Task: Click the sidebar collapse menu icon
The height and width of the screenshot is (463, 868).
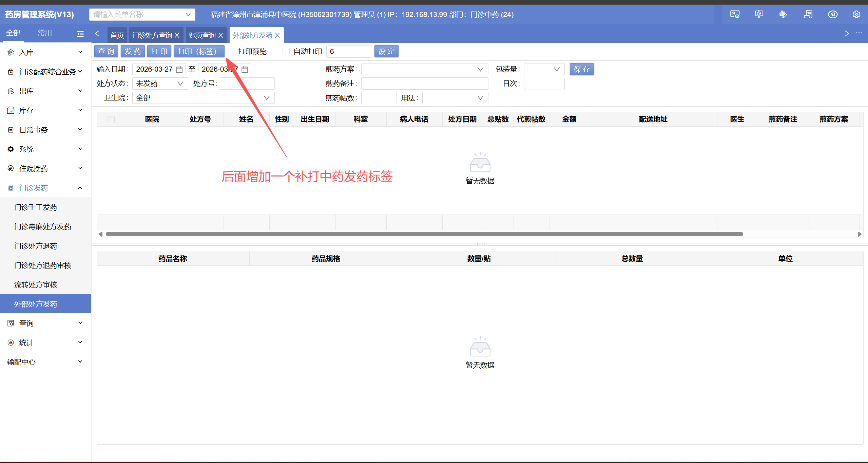Action: pyautogui.click(x=80, y=34)
